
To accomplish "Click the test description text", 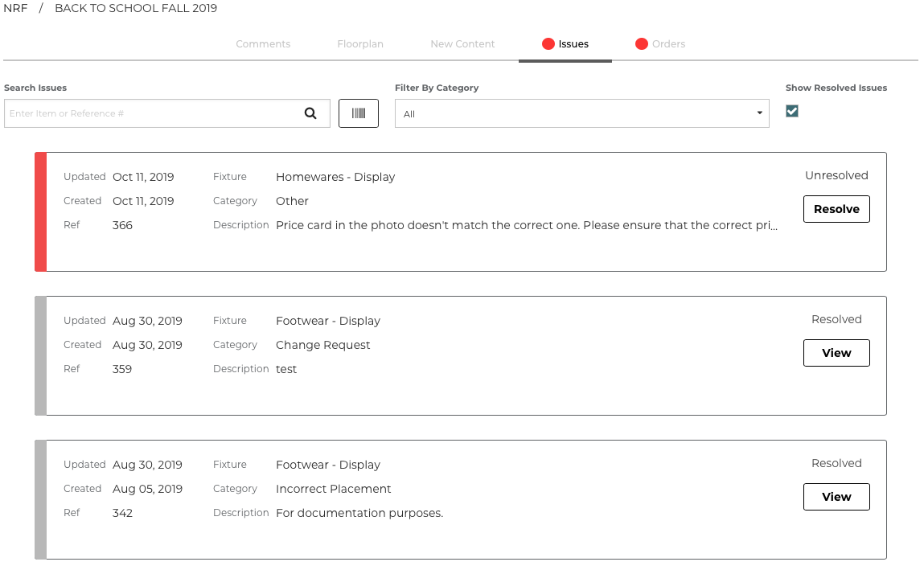I will 286,369.
